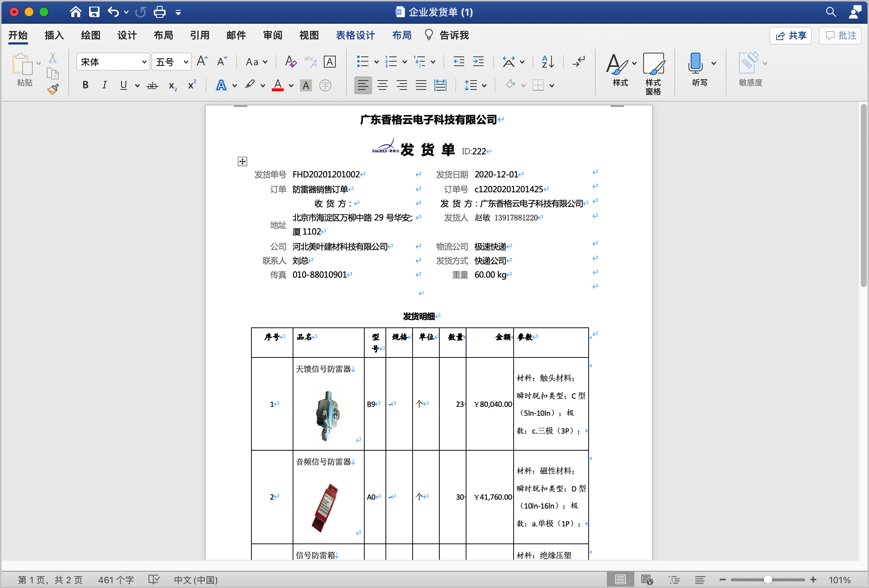Image resolution: width=869 pixels, height=588 pixels.
Task: Click language 中文(中国) in status bar
Action: [x=196, y=580]
